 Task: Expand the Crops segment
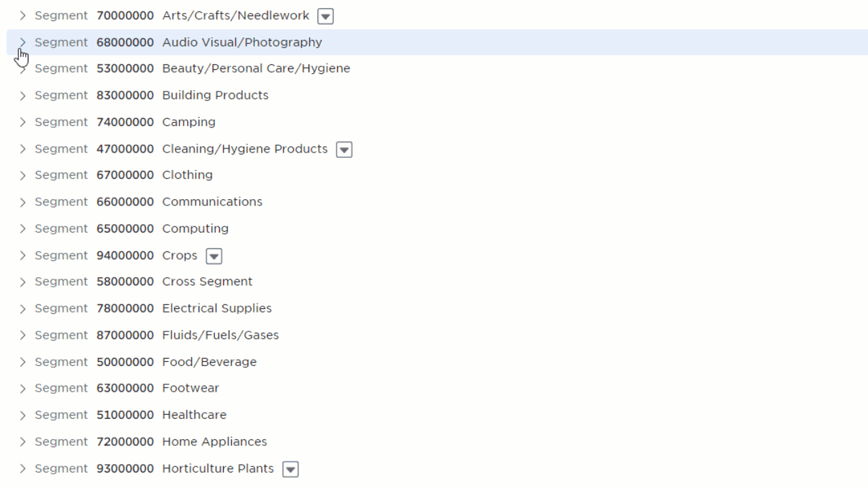(x=22, y=255)
